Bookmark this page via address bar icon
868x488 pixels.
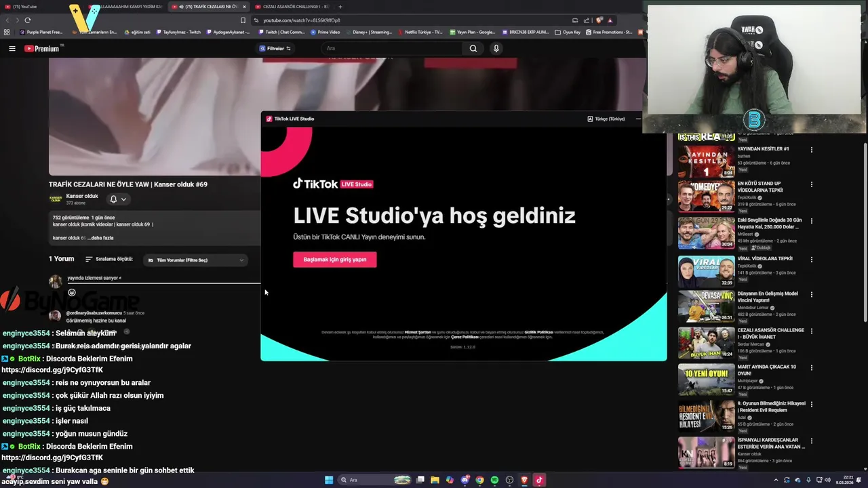click(x=243, y=20)
